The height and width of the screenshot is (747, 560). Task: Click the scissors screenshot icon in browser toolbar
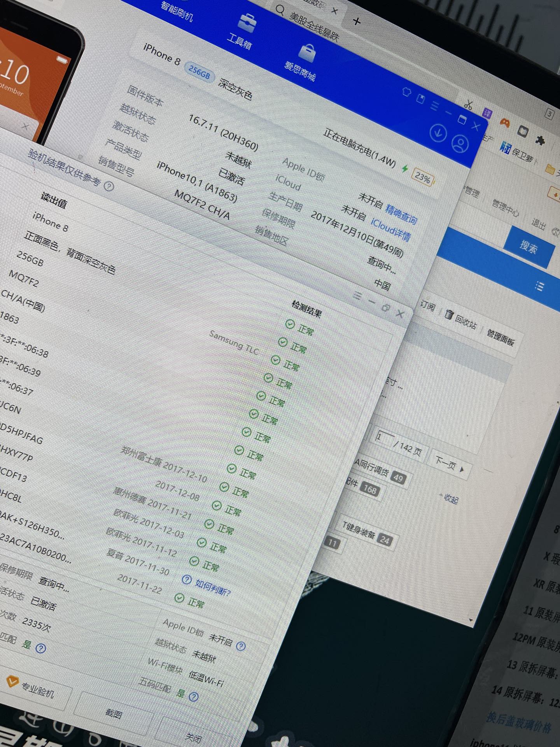469,104
